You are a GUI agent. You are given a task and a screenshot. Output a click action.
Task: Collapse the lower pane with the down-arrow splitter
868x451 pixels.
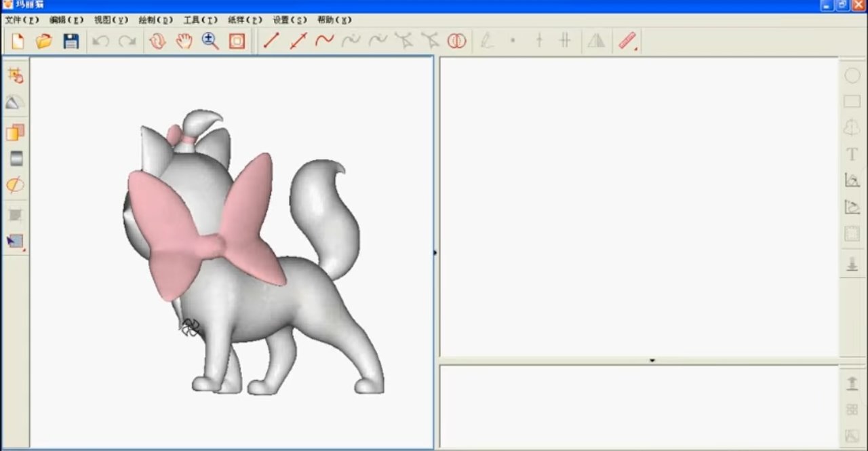(x=652, y=361)
